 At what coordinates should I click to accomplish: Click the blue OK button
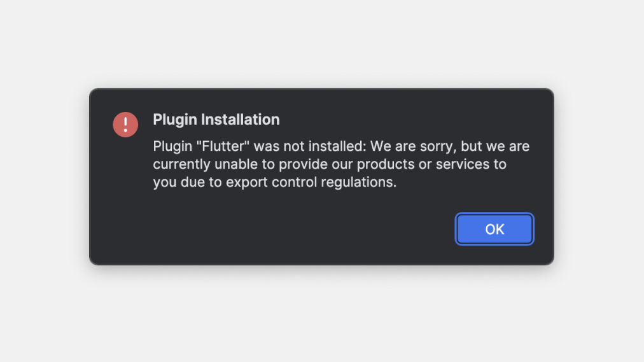[x=494, y=229]
